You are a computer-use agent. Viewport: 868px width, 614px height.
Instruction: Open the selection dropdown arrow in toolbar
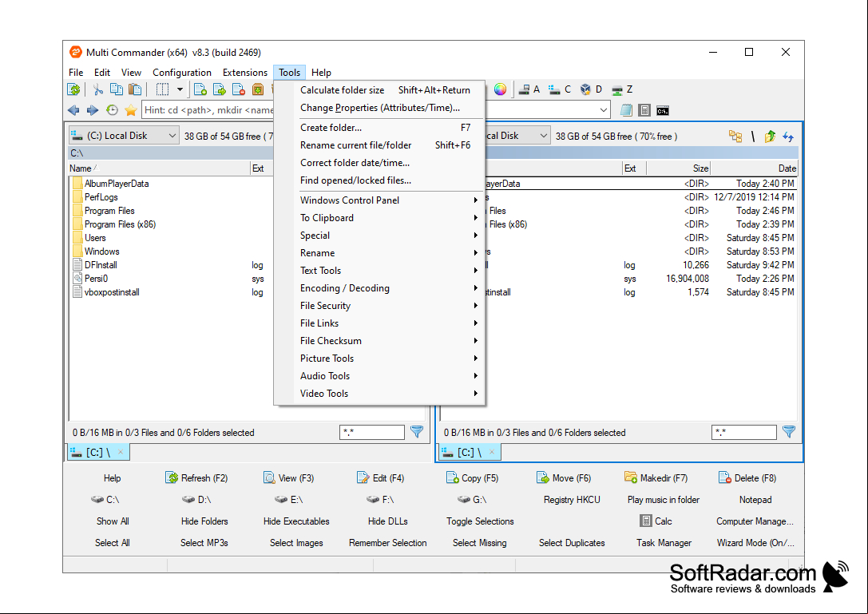click(x=180, y=89)
